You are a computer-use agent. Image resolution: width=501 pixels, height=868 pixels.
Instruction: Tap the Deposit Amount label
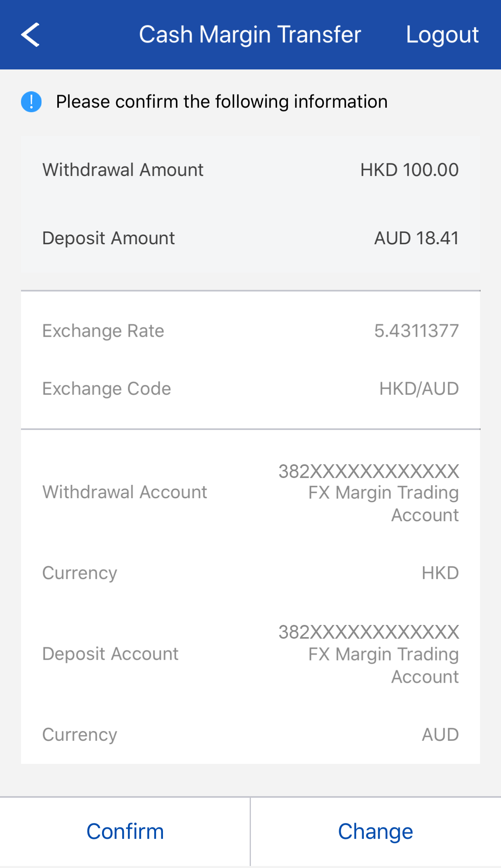[109, 238]
